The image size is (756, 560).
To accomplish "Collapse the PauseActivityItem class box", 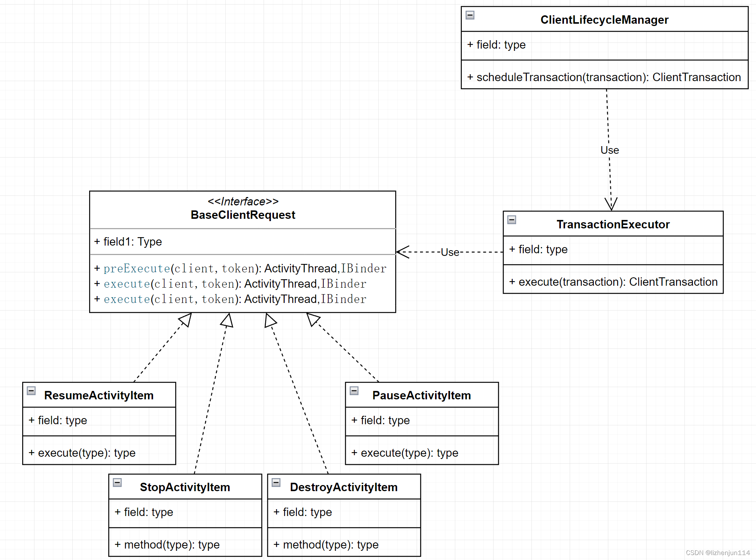I will [354, 391].
